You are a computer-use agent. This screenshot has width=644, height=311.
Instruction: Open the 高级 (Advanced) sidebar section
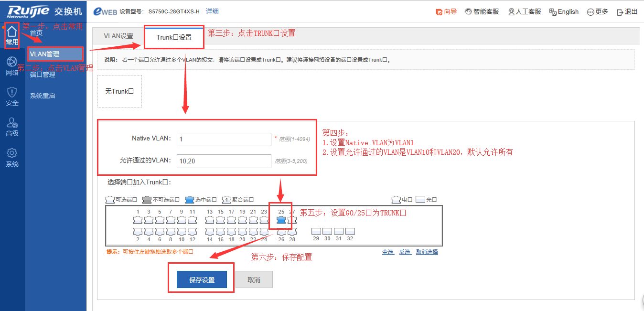12,127
